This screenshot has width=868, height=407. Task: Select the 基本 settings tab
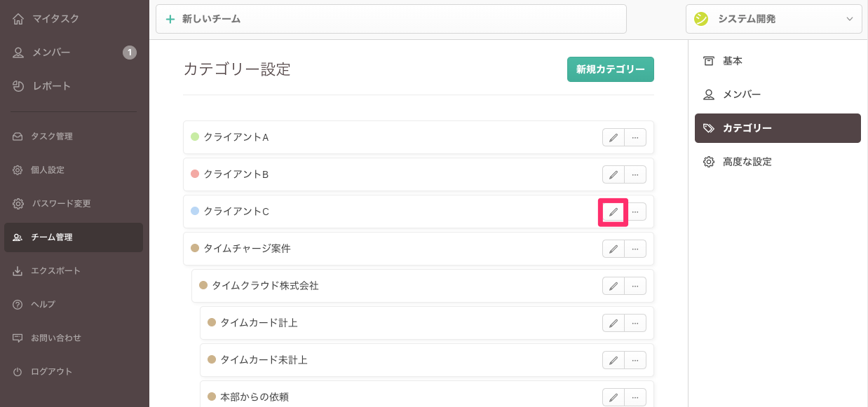(732, 61)
